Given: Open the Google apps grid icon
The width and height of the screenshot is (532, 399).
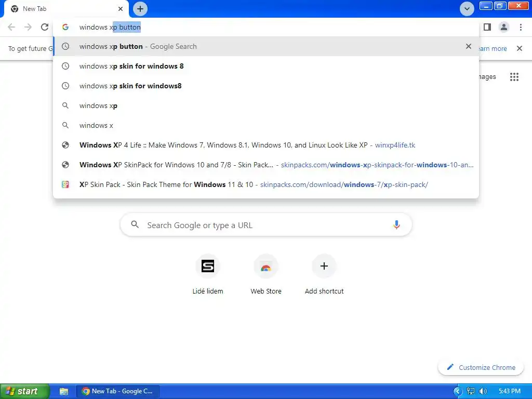Looking at the screenshot, I should tap(514, 77).
